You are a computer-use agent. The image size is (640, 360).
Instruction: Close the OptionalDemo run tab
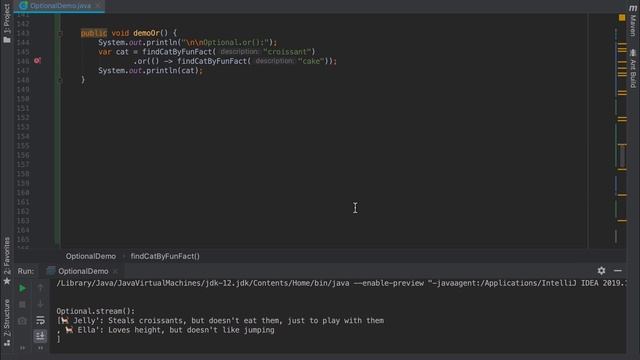point(115,271)
